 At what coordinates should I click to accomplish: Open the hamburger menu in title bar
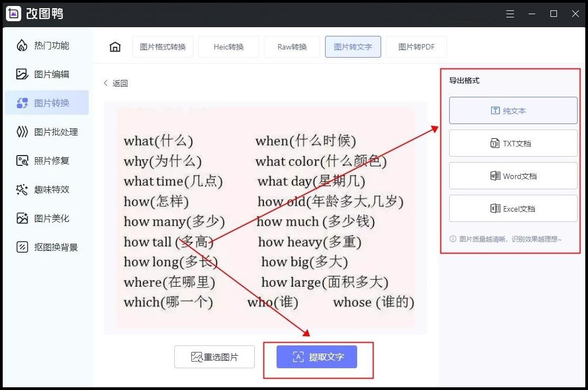(510, 14)
